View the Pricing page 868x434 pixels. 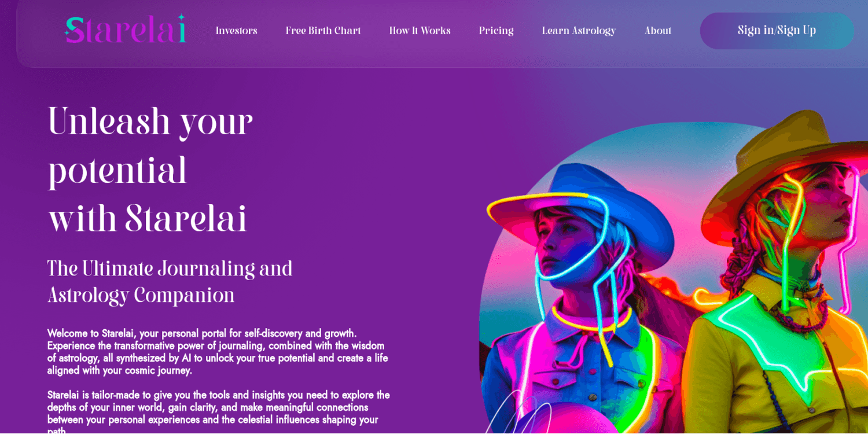496,31
